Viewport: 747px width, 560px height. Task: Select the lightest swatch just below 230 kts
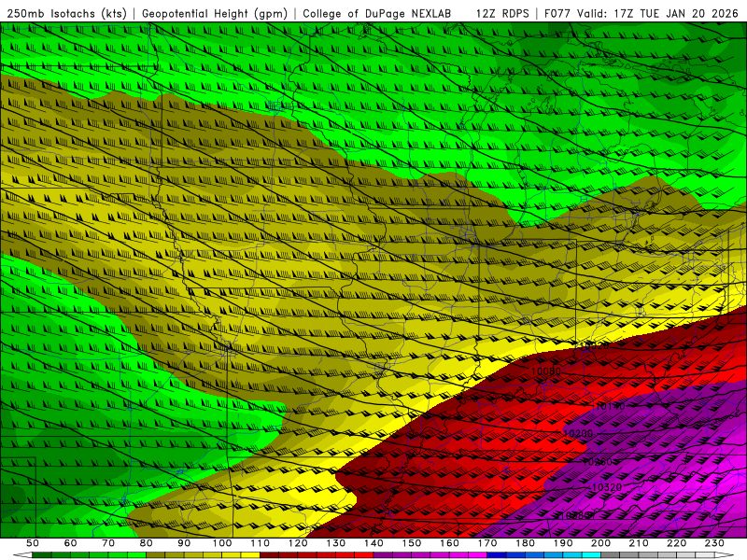coord(705,554)
